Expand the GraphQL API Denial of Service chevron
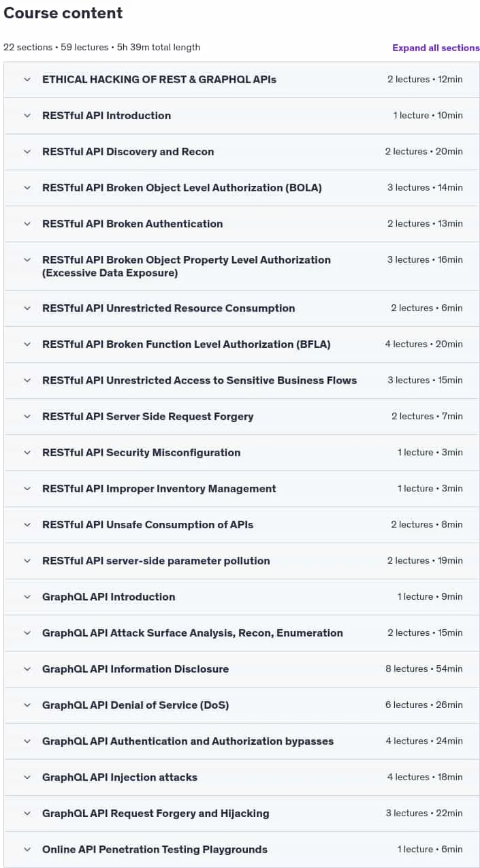 (27, 705)
